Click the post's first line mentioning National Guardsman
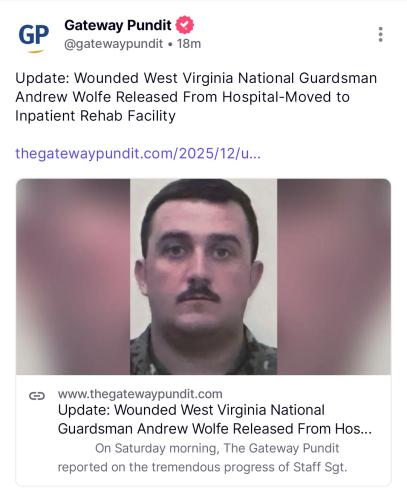This screenshot has width=407, height=500. pos(196,78)
